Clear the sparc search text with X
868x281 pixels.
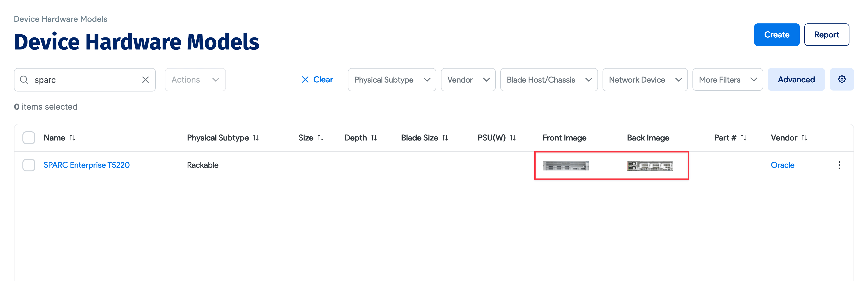145,80
